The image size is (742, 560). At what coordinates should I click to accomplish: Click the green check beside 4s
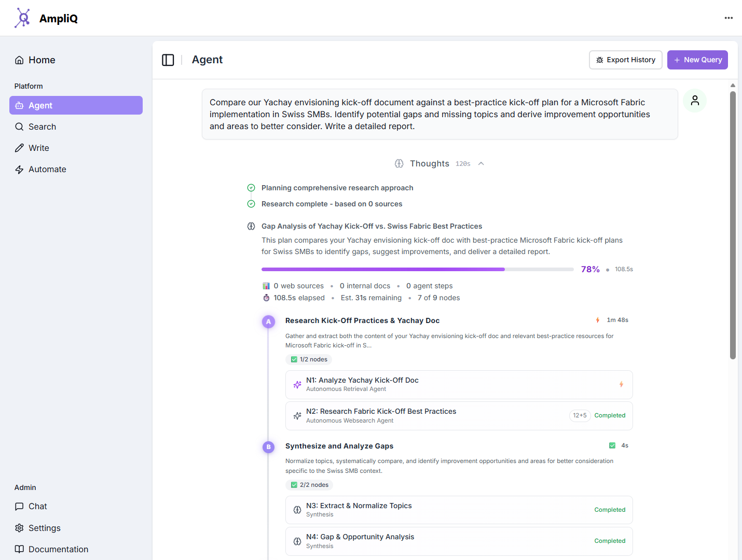612,445
